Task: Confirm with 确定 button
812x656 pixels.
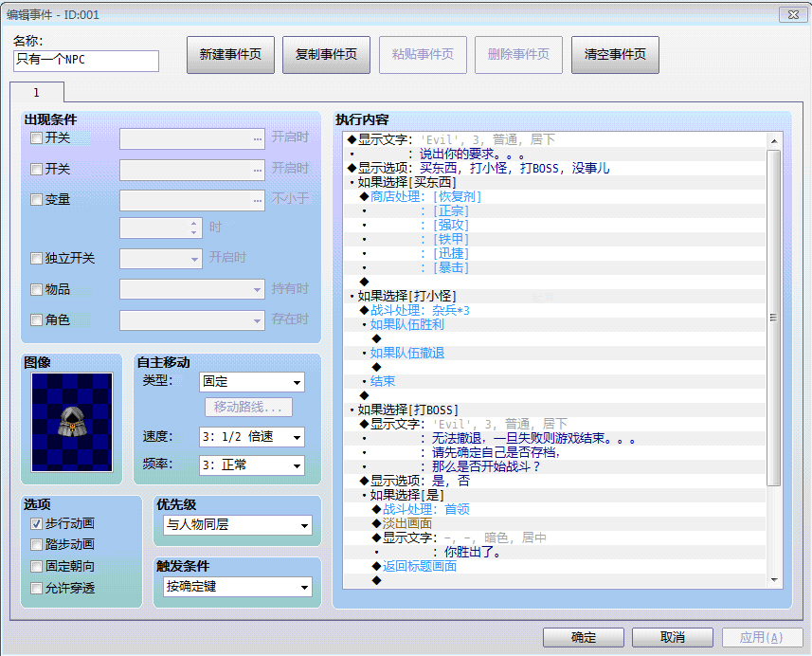Action: (584, 637)
